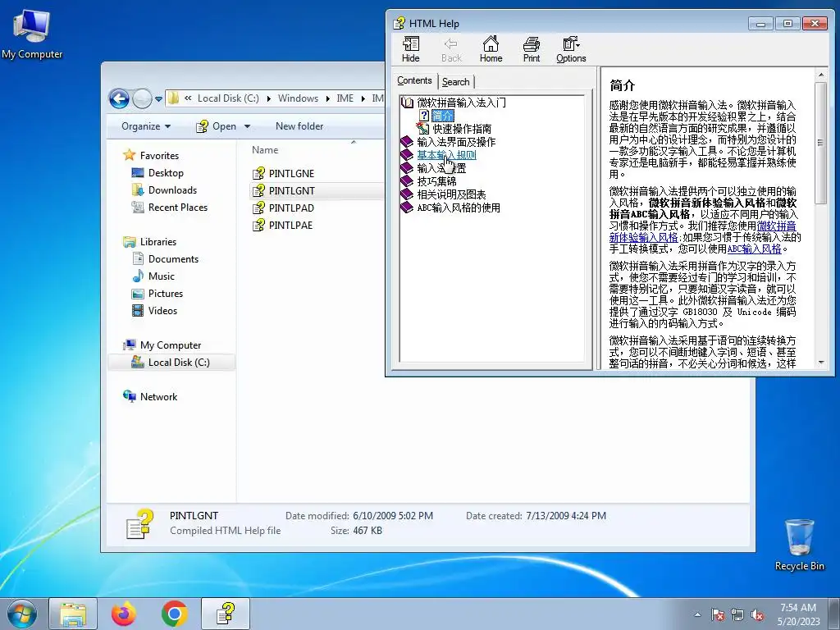The height and width of the screenshot is (630, 840).
Task: Switch to the Contents tab
Action: (x=414, y=80)
